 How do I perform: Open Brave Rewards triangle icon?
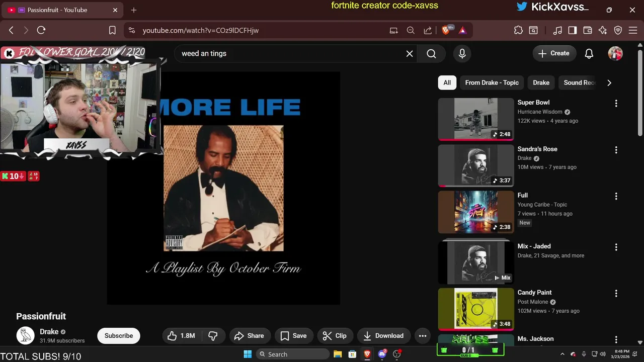[x=462, y=30]
